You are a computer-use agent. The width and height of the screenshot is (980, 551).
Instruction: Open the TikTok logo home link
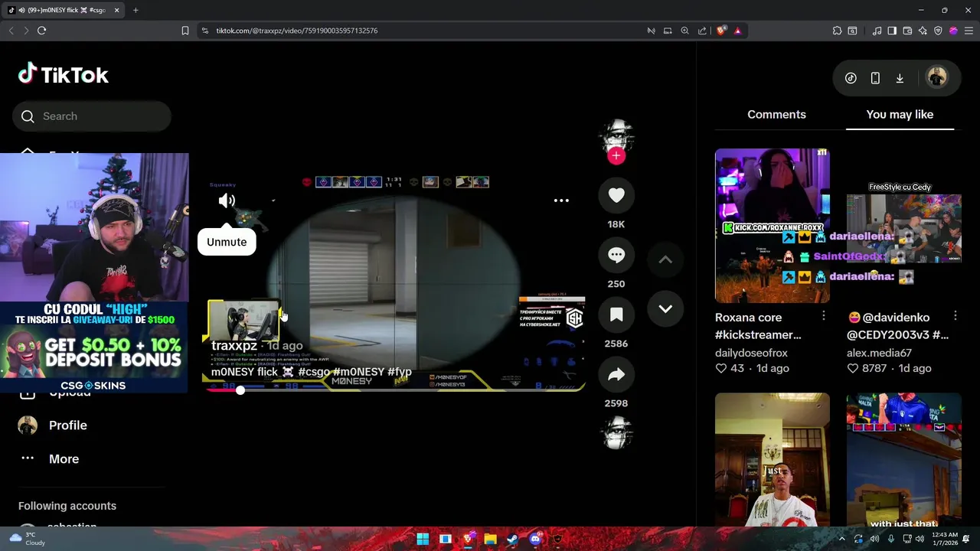(64, 74)
